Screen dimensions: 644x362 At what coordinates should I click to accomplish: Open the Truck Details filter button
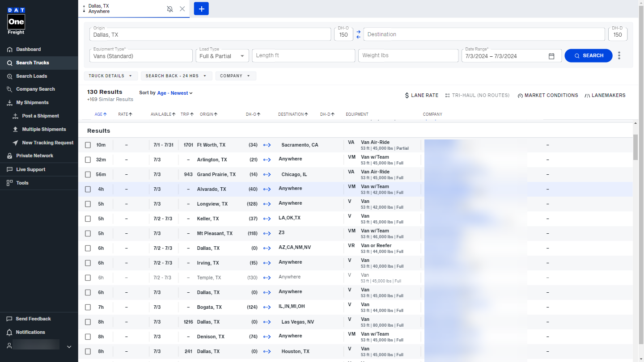[110, 76]
